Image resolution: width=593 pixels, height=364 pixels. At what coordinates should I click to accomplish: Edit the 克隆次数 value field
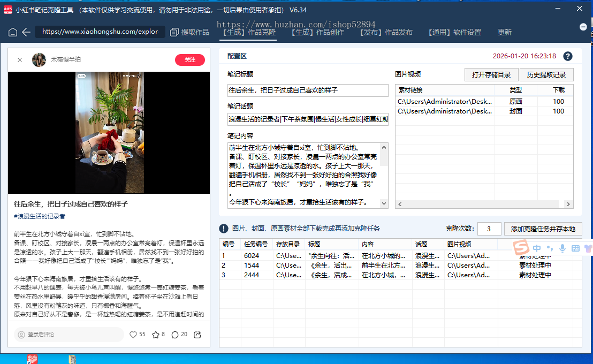489,229
